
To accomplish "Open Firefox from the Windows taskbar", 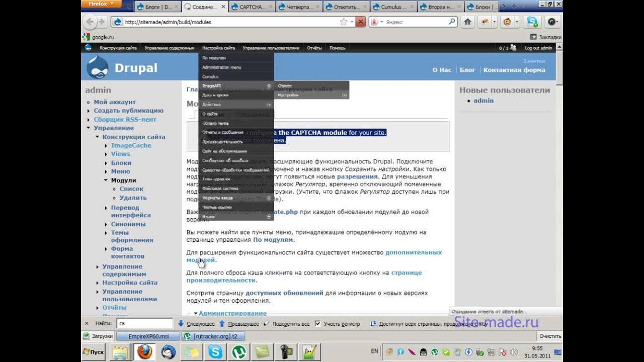I will tap(145, 351).
